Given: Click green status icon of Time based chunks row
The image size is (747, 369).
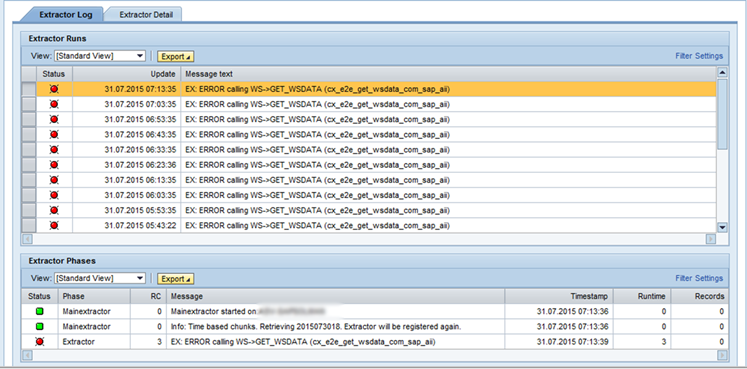Looking at the screenshot, I should tap(40, 327).
